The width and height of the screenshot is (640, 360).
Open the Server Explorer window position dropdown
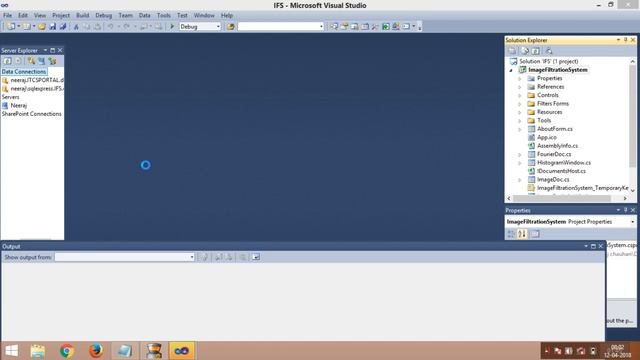click(45, 50)
